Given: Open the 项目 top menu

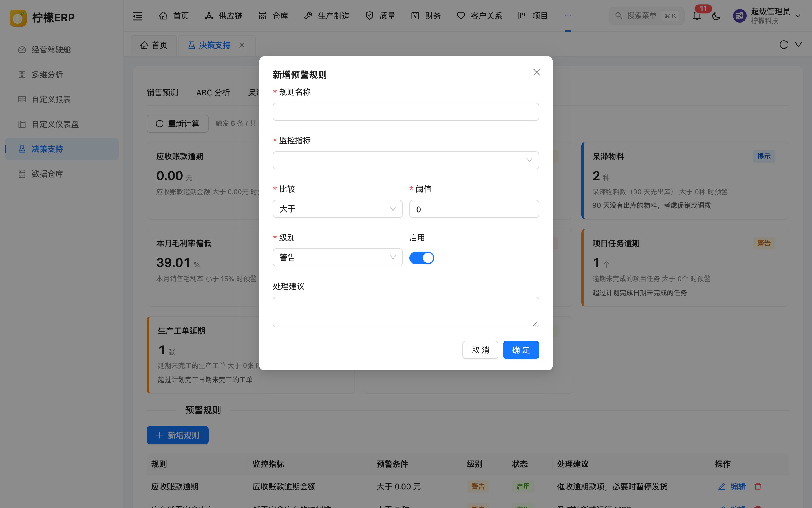Looking at the screenshot, I should (x=533, y=16).
